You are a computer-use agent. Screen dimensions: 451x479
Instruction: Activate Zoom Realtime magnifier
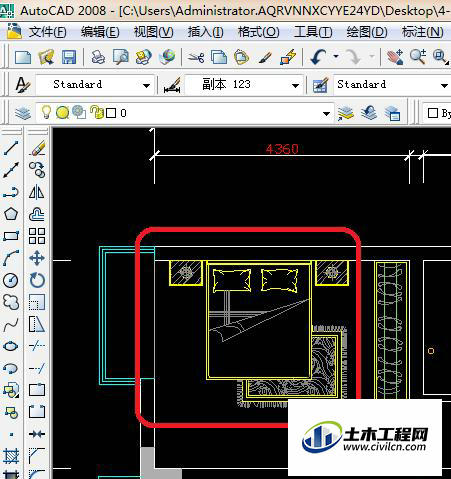tap(418, 57)
